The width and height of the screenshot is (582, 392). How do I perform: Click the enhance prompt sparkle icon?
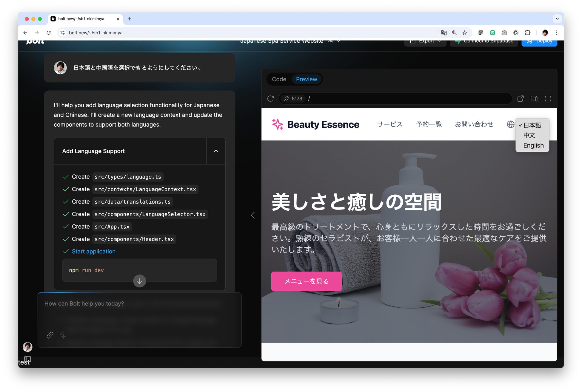(63, 335)
